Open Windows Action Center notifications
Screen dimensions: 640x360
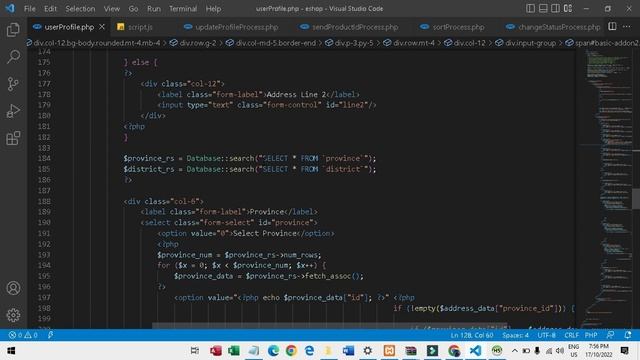[x=624, y=351]
